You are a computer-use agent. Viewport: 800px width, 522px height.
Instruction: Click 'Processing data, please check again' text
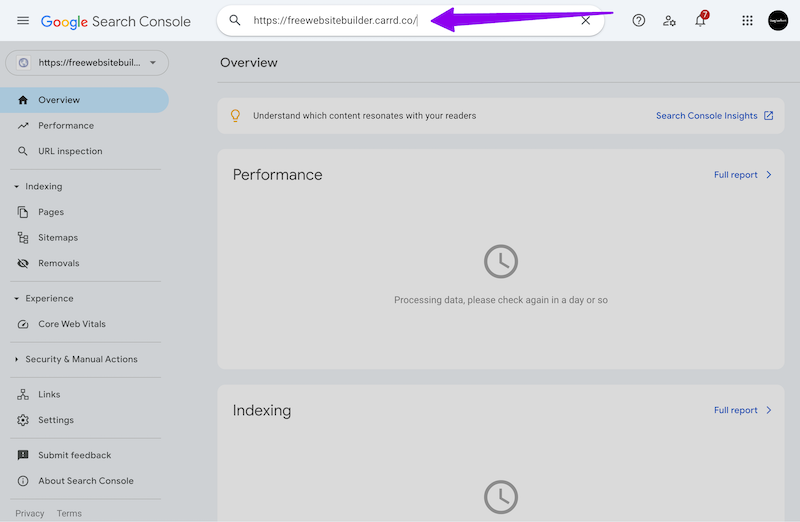point(501,300)
